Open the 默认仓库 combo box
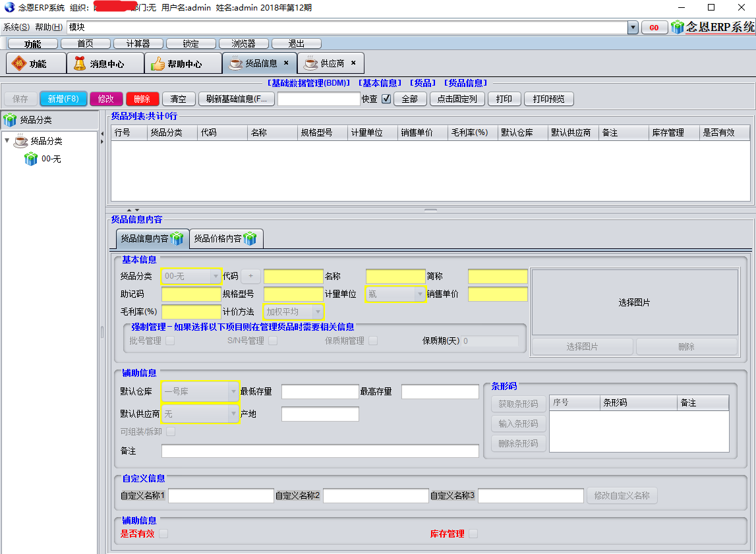The height and width of the screenshot is (554, 756). point(233,391)
